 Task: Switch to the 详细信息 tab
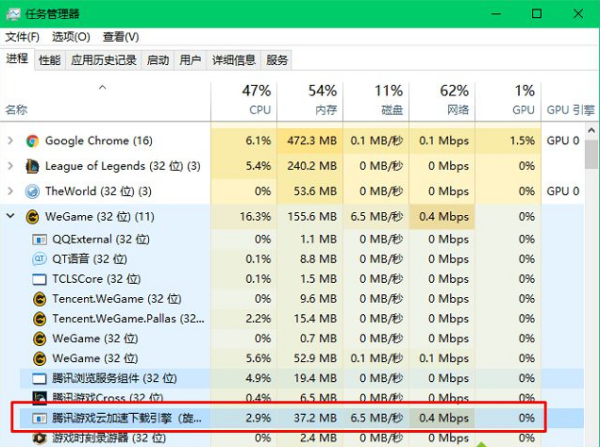(x=234, y=60)
